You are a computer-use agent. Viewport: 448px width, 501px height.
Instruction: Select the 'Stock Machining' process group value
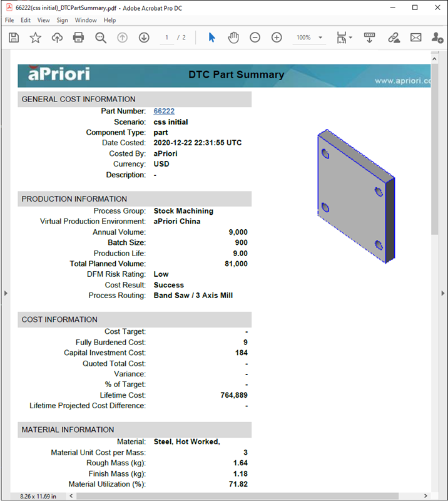[x=183, y=211]
